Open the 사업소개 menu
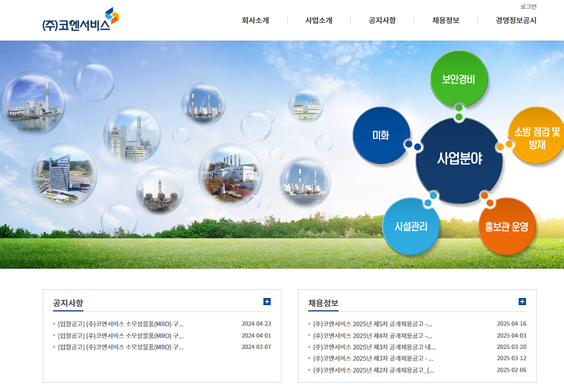This screenshot has width=564, height=392. [319, 20]
